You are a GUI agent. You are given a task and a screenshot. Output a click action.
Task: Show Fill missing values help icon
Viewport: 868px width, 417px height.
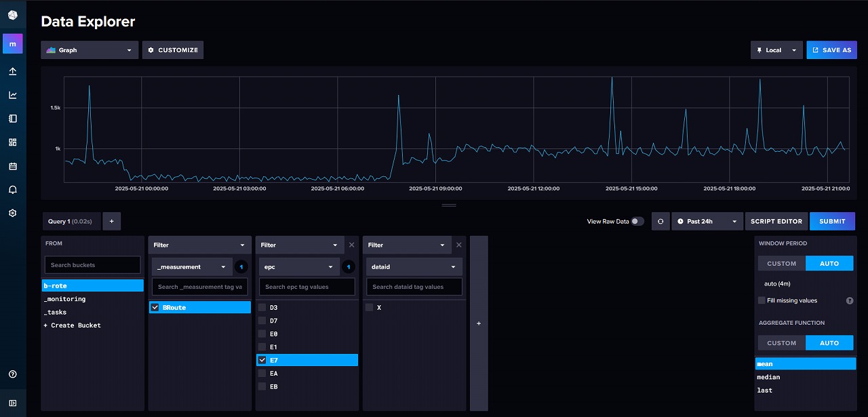point(850,300)
